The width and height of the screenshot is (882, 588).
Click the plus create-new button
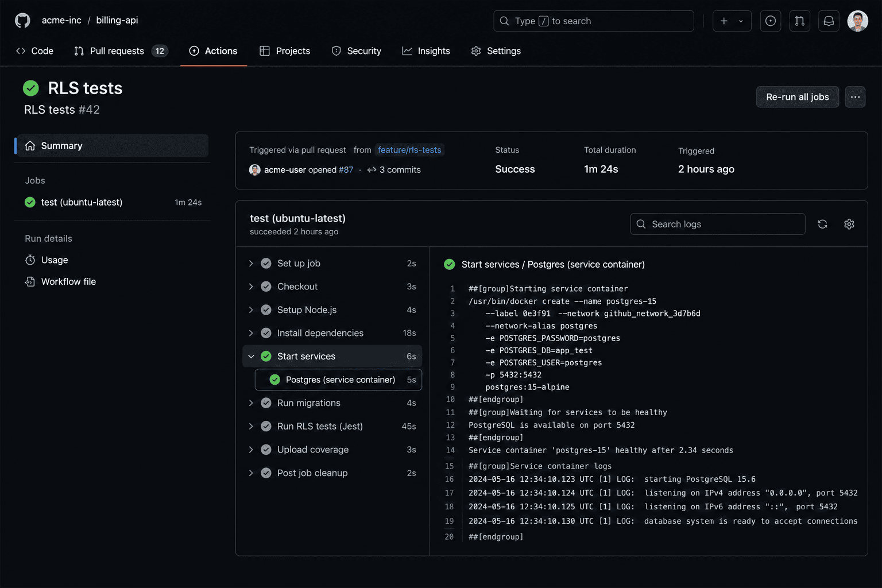coord(724,21)
